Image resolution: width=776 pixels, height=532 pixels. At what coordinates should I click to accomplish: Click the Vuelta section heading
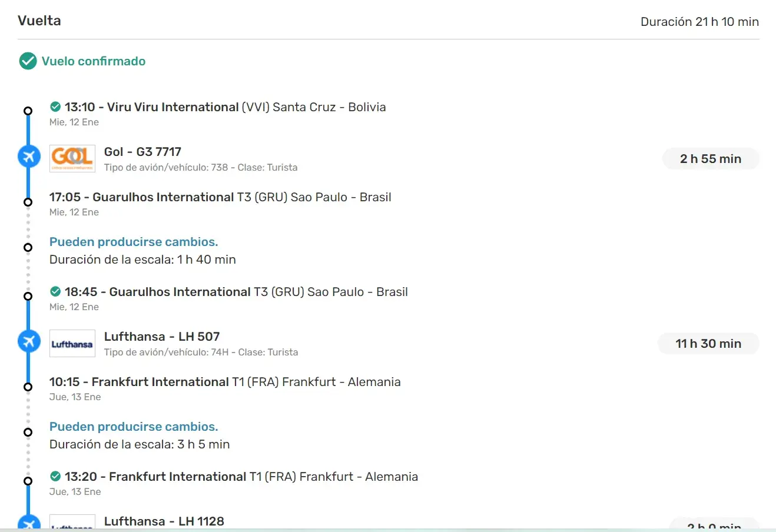tap(39, 21)
